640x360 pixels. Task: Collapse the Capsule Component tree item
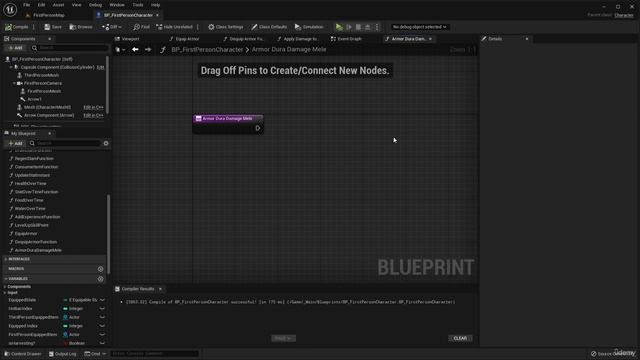click(11, 67)
